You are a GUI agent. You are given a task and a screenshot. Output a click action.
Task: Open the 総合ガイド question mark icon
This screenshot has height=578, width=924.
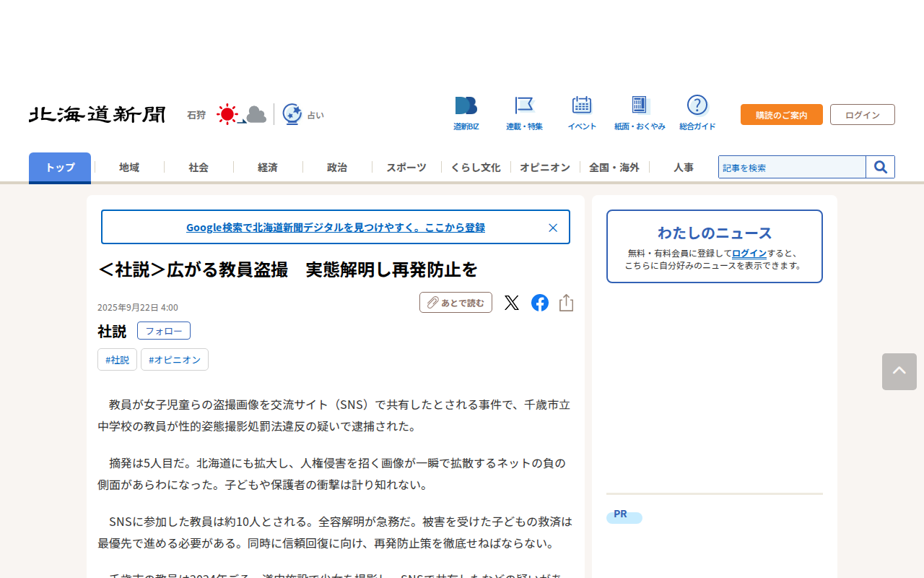[x=697, y=105]
